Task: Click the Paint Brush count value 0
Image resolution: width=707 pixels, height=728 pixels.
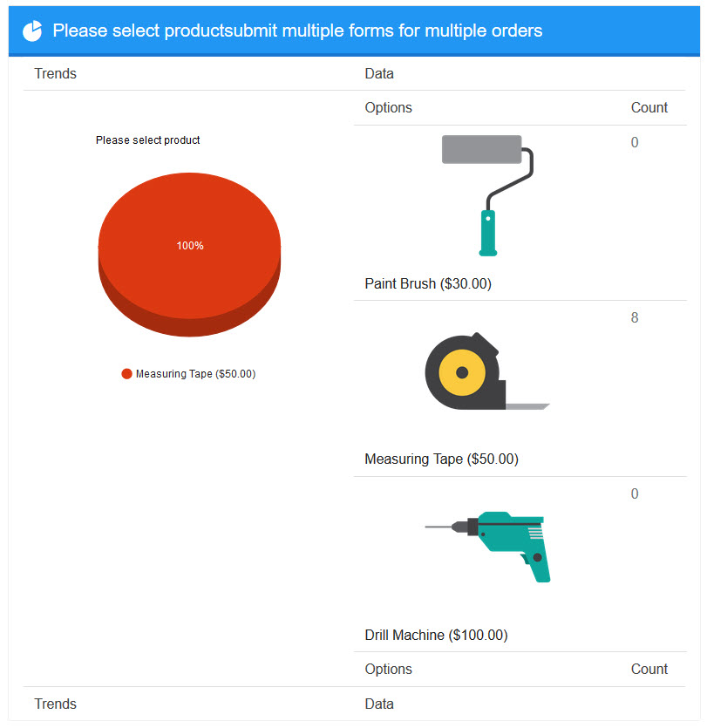Action: pos(635,142)
